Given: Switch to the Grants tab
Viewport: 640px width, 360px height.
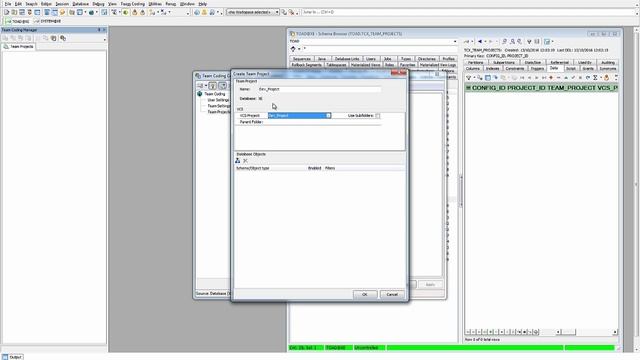Looking at the screenshot, I should click(x=588, y=69).
